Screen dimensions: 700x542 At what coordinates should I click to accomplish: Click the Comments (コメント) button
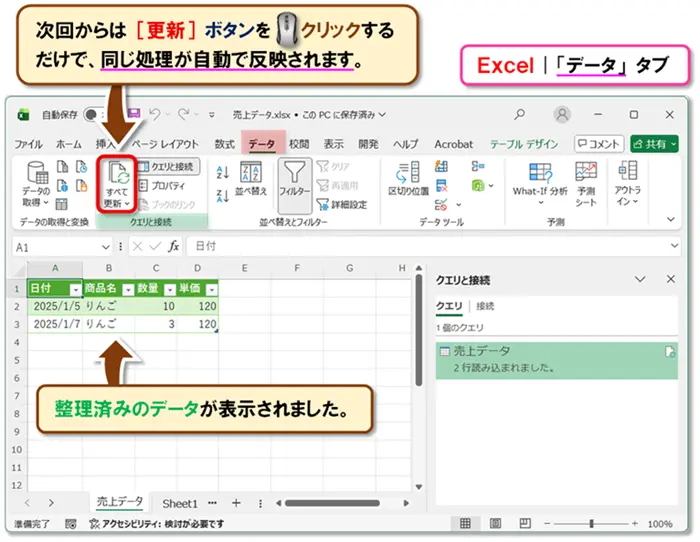point(598,144)
